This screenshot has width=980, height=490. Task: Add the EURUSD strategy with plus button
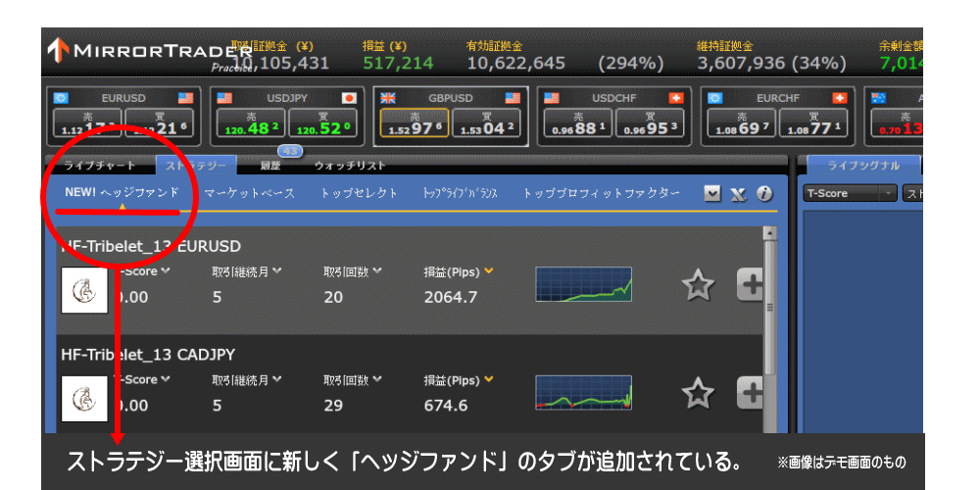click(x=751, y=285)
